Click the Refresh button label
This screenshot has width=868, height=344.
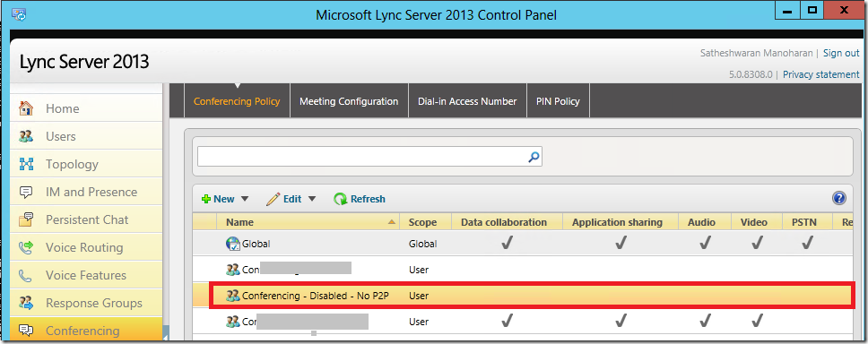click(369, 199)
